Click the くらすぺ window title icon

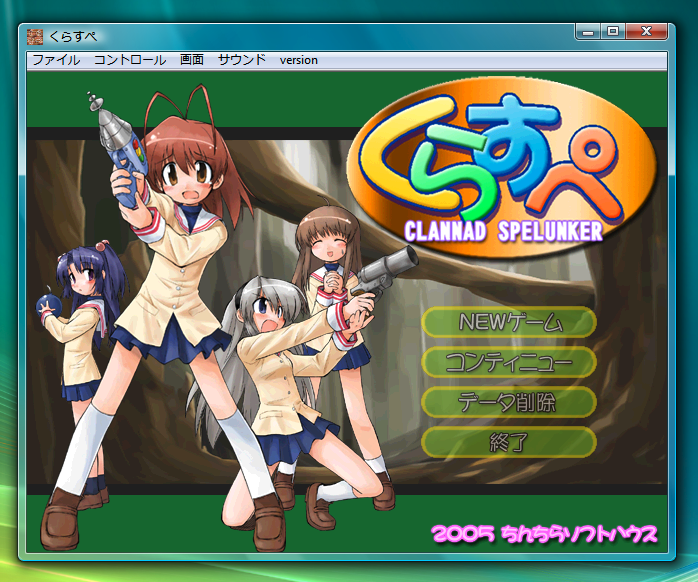point(35,37)
